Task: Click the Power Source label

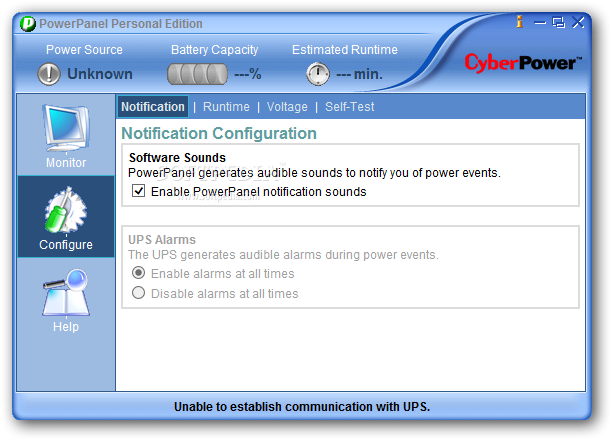Action: pyautogui.click(x=84, y=50)
